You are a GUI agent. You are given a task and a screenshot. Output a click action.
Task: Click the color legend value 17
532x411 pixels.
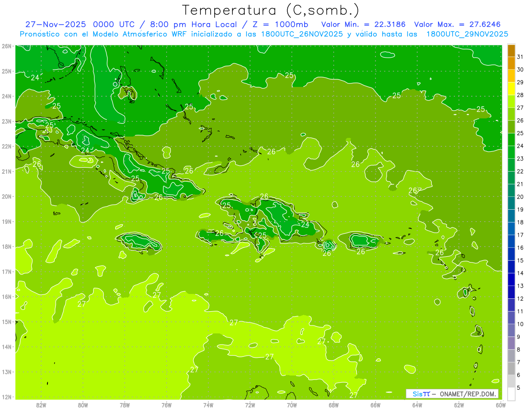point(520,235)
